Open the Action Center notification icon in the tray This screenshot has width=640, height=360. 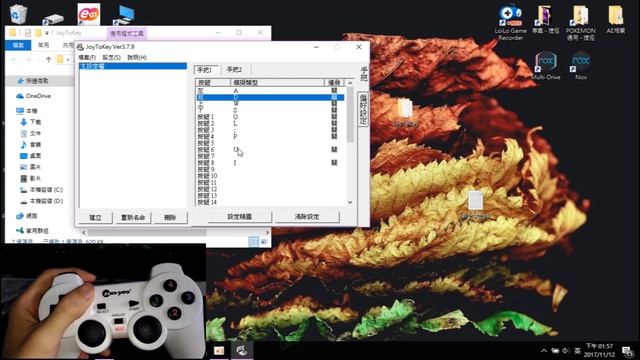pyautogui.click(x=628, y=351)
